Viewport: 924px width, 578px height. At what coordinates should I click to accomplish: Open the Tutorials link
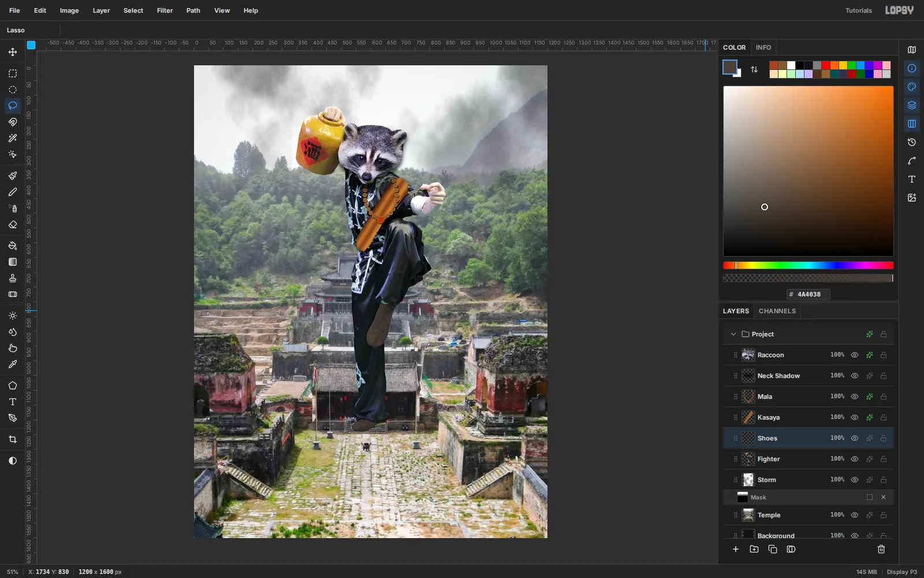pyautogui.click(x=859, y=10)
